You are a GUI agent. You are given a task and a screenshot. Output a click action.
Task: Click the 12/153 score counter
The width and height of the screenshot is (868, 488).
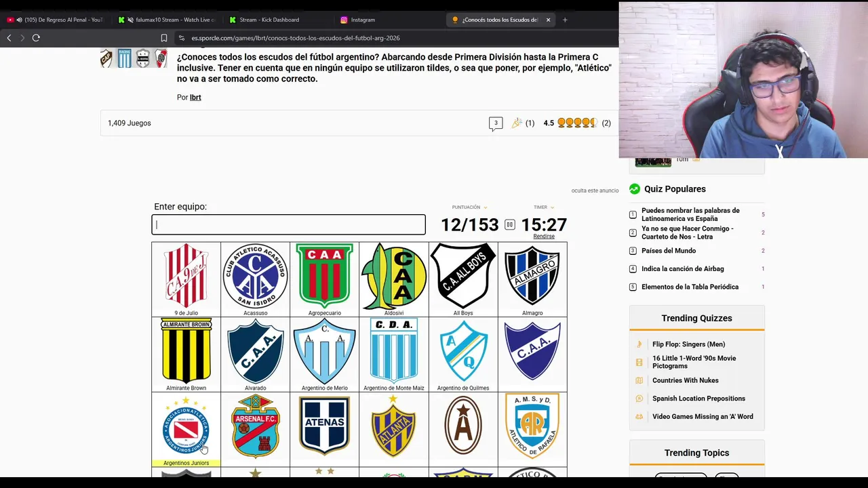tap(469, 225)
